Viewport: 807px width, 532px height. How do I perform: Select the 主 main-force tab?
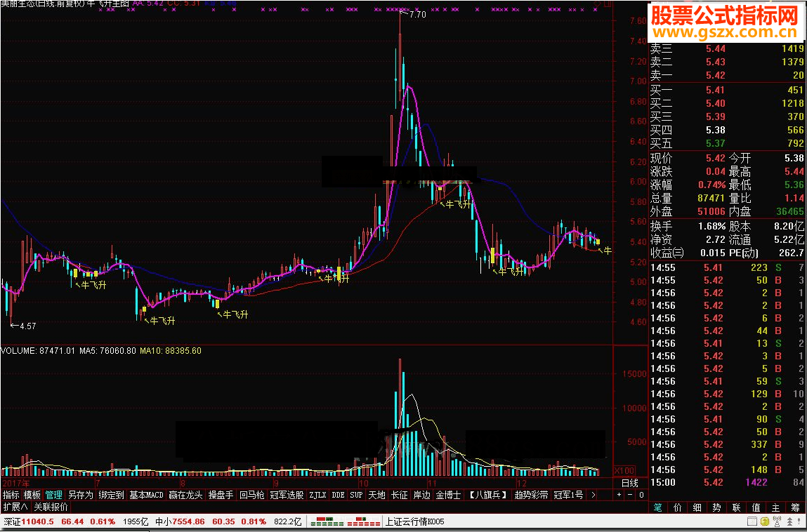[776, 507]
